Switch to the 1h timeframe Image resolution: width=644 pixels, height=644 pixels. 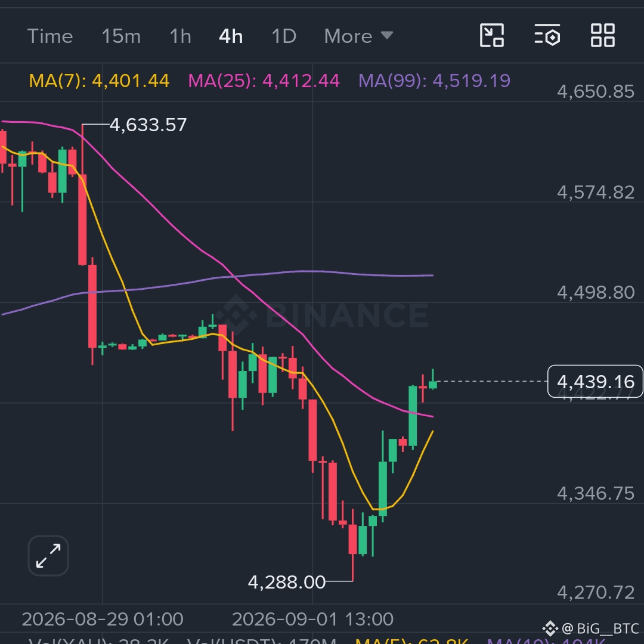point(180,36)
